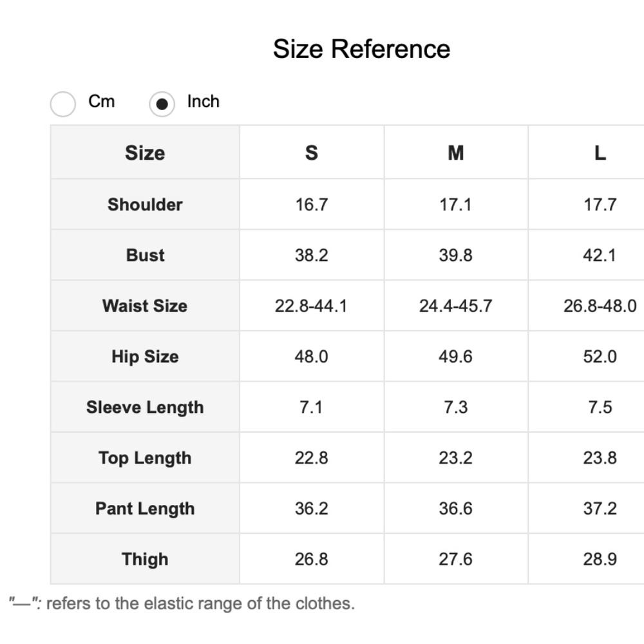Click the Sleeve Length row label
Screen dimensions: 644x644
[145, 408]
